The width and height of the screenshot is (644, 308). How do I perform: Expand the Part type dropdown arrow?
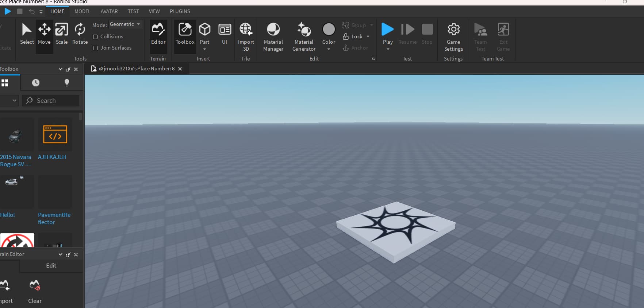(204, 49)
